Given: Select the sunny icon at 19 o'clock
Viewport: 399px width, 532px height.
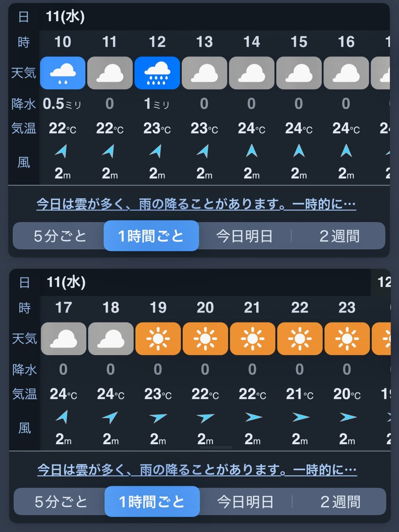Looking at the screenshot, I should click(x=158, y=339).
